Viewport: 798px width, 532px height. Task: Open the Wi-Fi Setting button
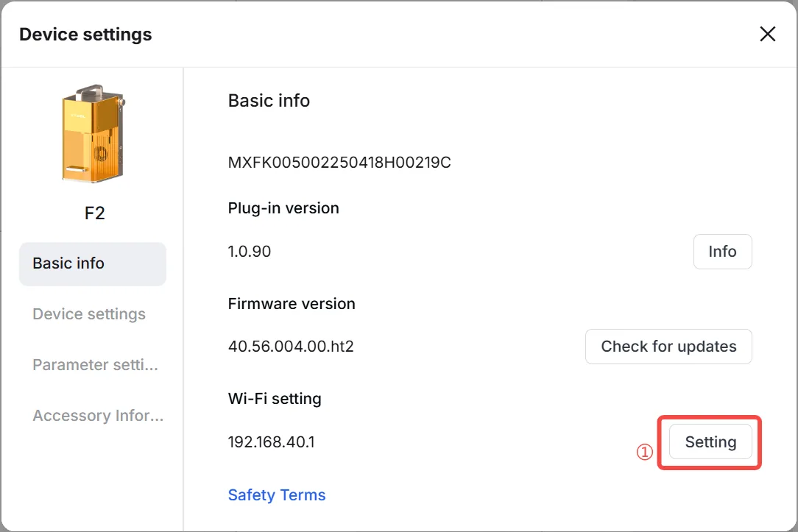[710, 442]
